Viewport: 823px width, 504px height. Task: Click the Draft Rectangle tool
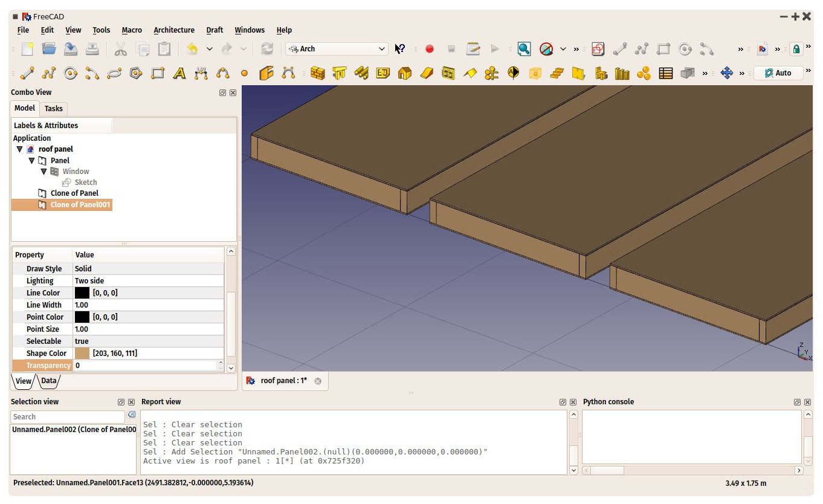pyautogui.click(x=158, y=73)
